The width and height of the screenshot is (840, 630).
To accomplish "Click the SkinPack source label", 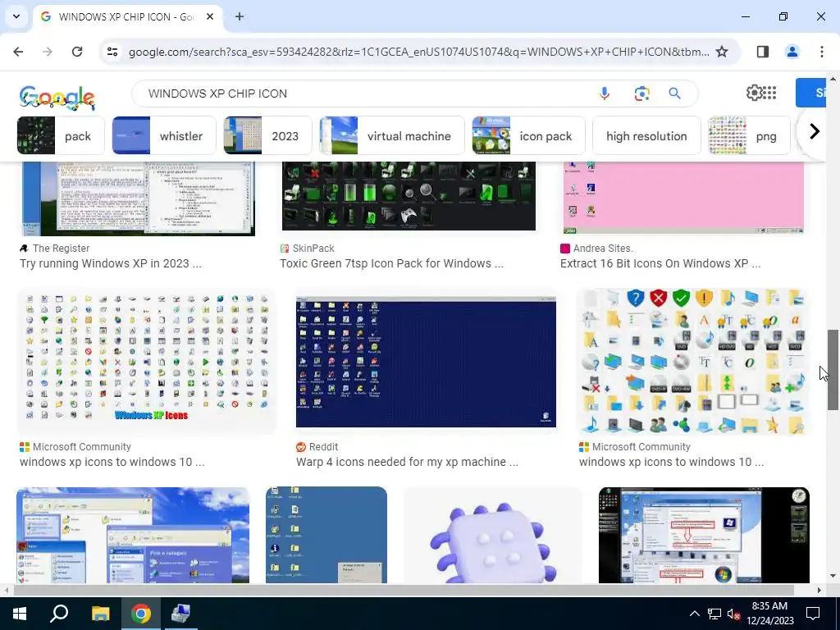I will point(307,248).
